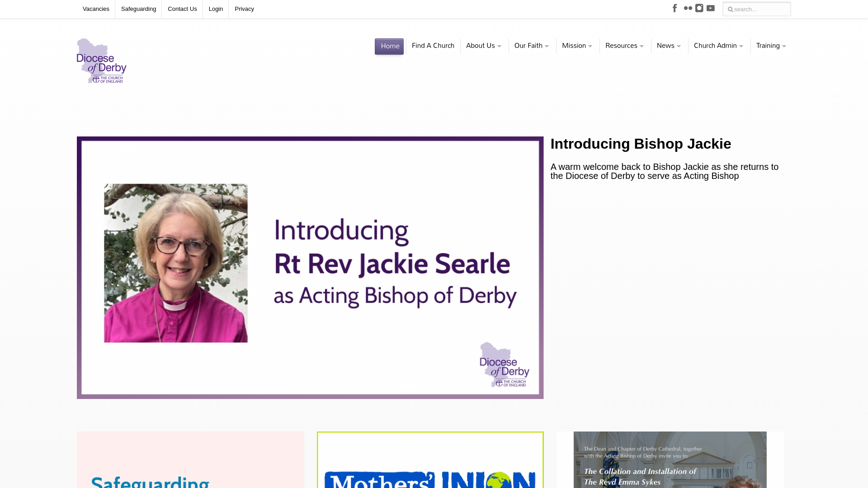This screenshot has width=868, height=488.
Task: Open the Safeguarding top link
Action: [138, 9]
